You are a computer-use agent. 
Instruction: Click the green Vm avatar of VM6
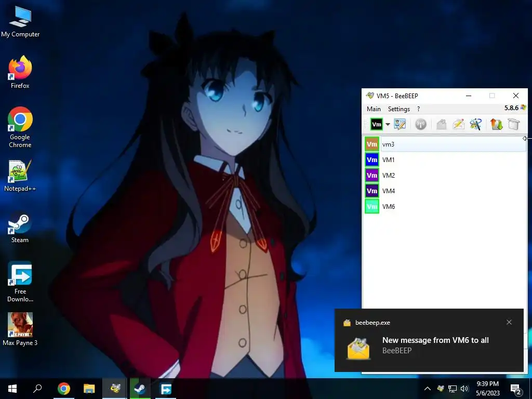372,207
